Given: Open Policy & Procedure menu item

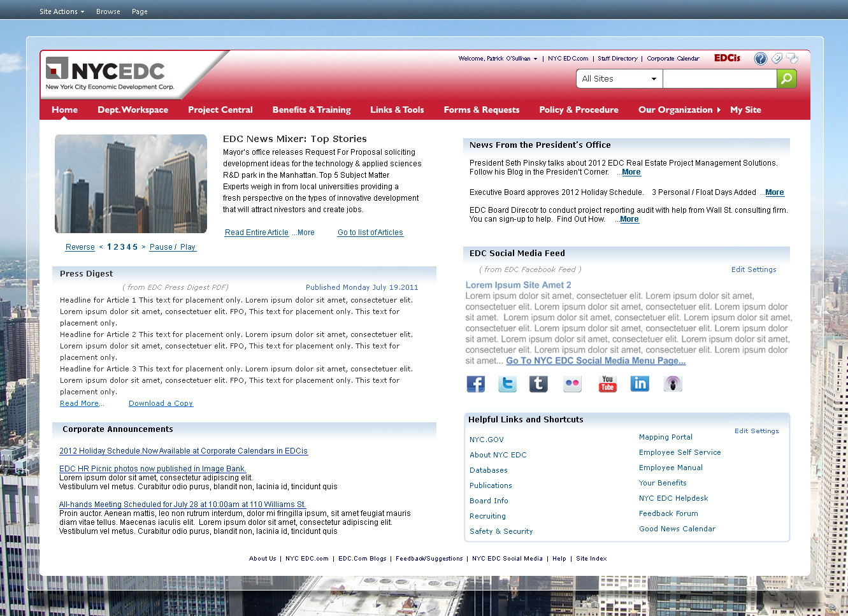Looking at the screenshot, I should [x=579, y=110].
